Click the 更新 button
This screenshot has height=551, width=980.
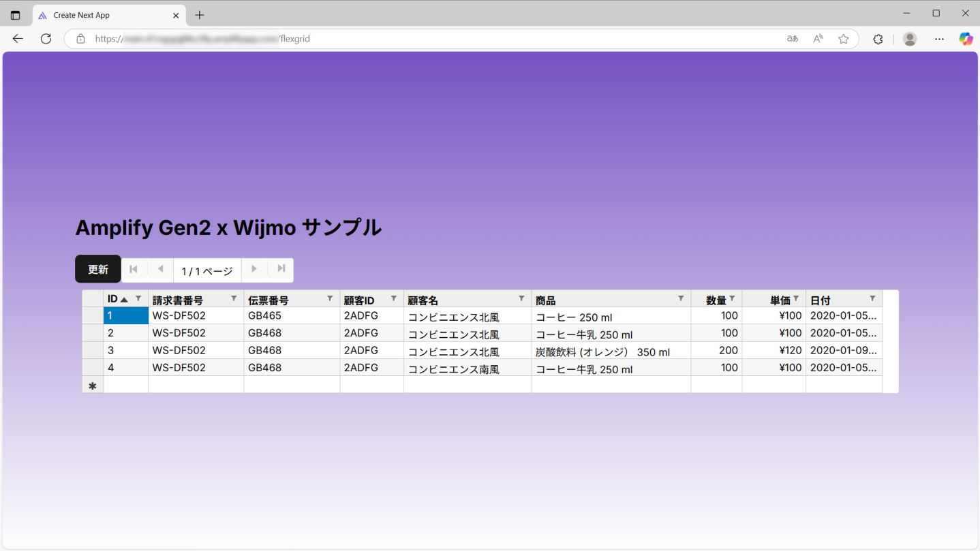(x=98, y=269)
